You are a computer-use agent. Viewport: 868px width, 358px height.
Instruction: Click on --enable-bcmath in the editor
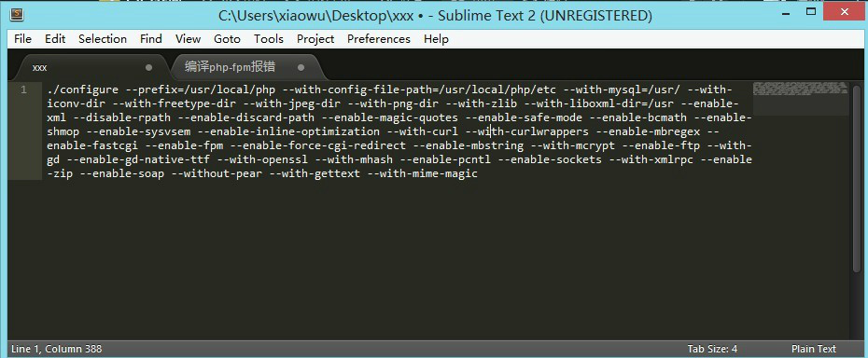(x=634, y=117)
